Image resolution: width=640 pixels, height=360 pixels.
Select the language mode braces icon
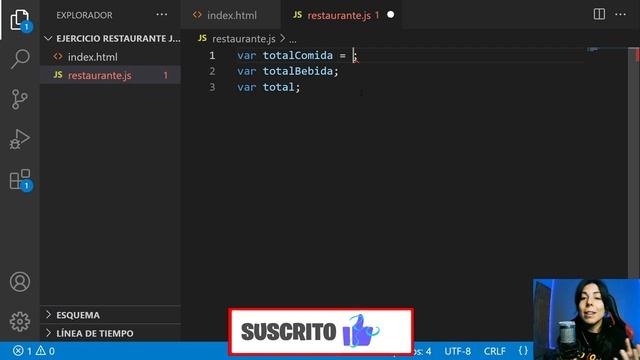tap(523, 351)
